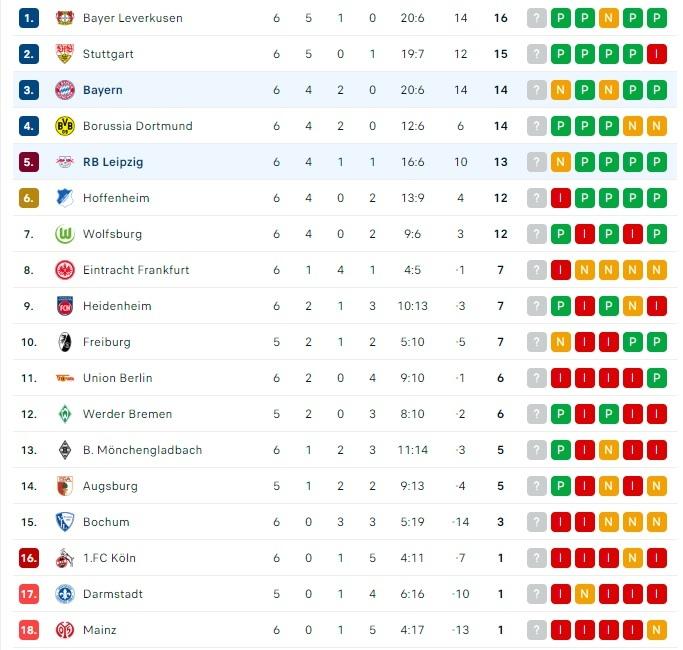683x650 pixels.
Task: Click the Bayer Leverkusen club crest
Action: tap(65, 18)
